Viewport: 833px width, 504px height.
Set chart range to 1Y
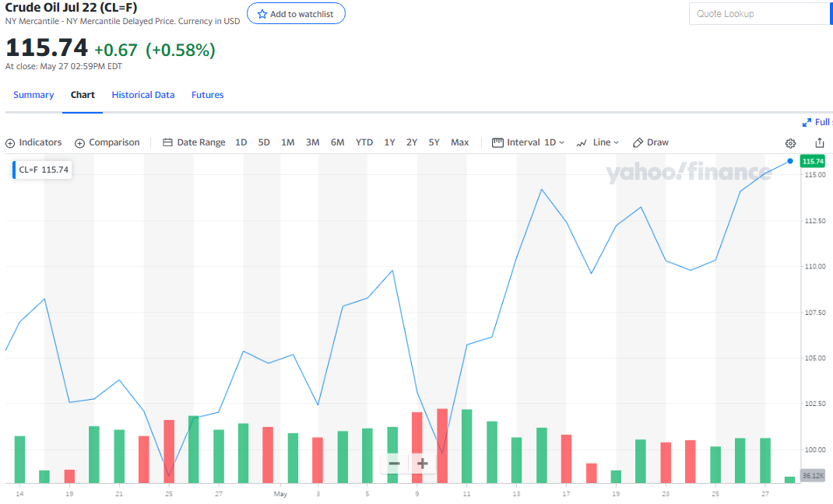(x=389, y=142)
